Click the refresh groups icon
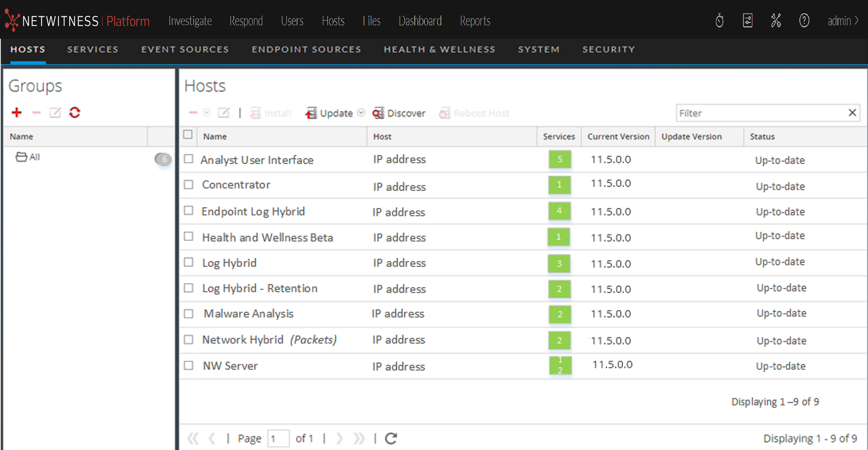The image size is (868, 450). (x=75, y=113)
